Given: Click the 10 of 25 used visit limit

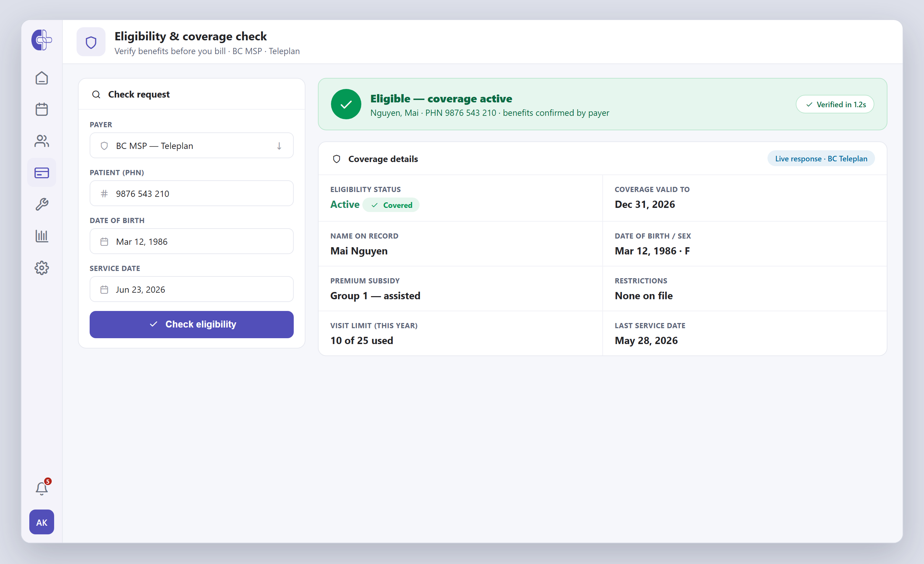Looking at the screenshot, I should pos(362,341).
